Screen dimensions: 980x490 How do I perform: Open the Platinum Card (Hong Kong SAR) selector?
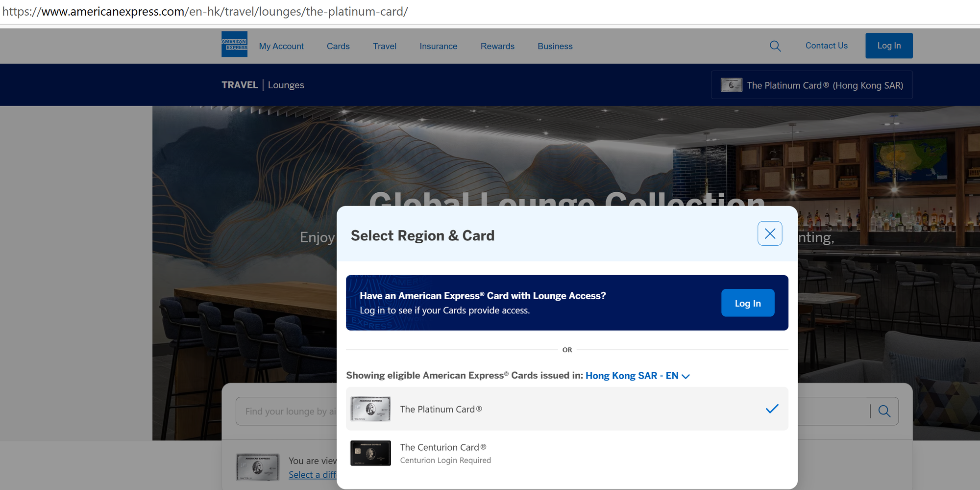[x=812, y=85]
